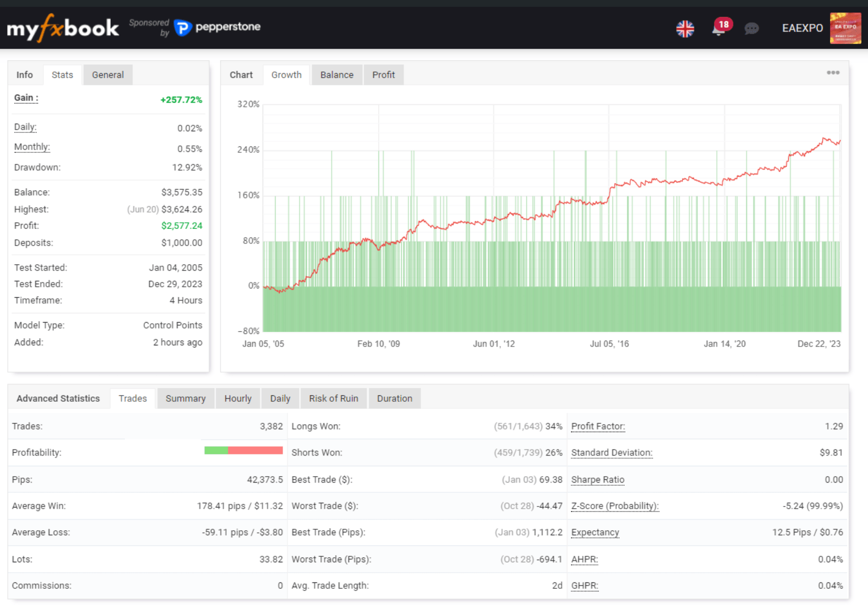
Task: Click the GHPR label
Action: tap(585, 586)
